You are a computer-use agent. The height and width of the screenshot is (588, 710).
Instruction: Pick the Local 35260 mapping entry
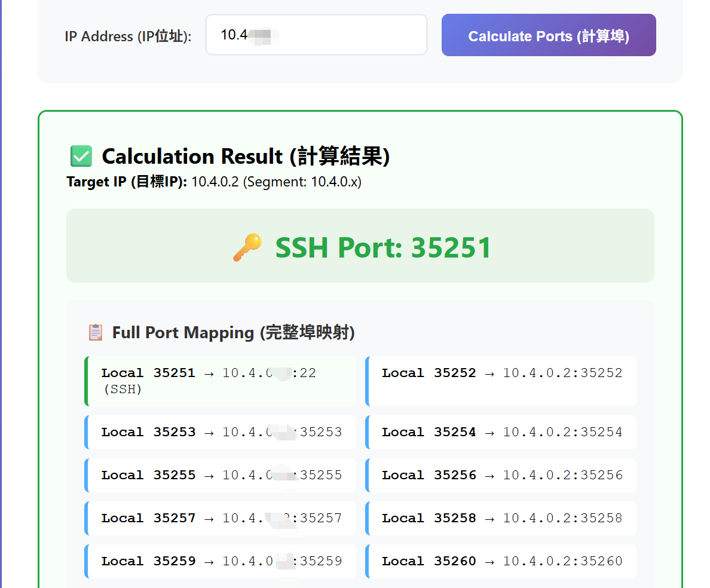click(501, 561)
